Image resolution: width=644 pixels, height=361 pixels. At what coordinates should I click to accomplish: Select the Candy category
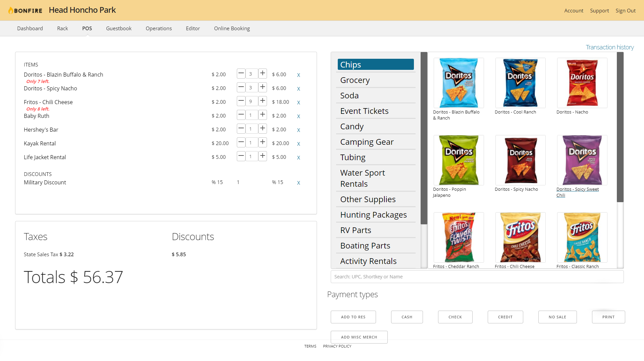376,127
